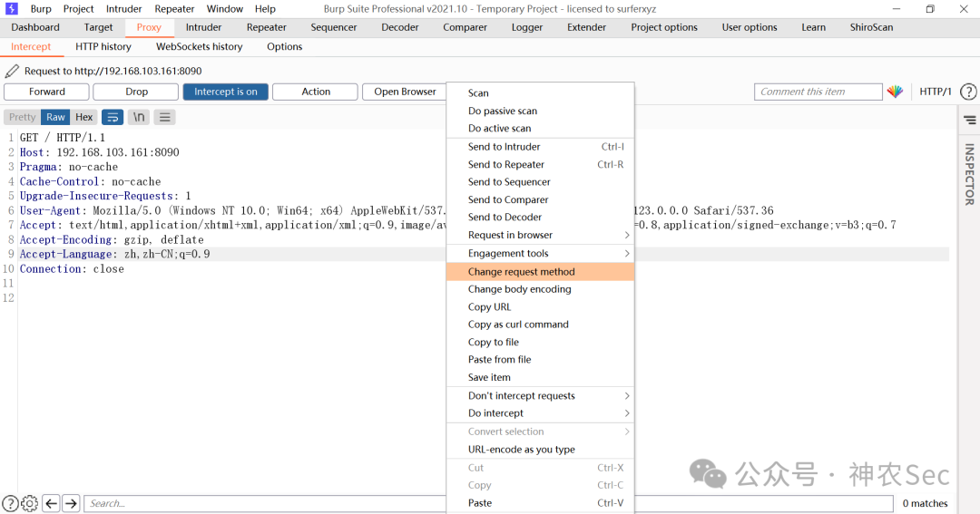Click the Forward button
Viewport: 980px width, 514px height.
(47, 92)
